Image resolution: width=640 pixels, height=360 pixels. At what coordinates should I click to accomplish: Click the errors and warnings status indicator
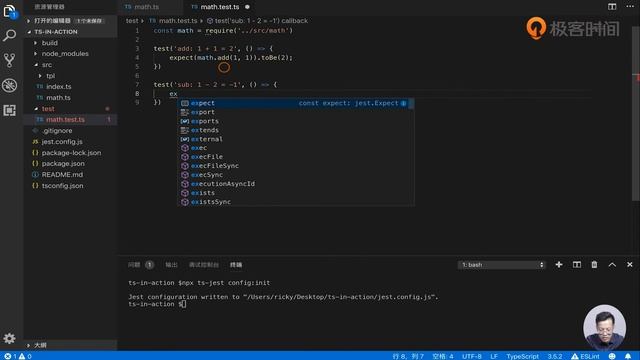[18, 356]
